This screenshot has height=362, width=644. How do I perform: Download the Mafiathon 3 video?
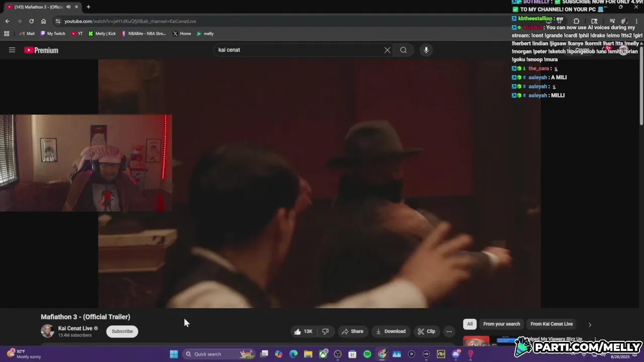coord(390,331)
